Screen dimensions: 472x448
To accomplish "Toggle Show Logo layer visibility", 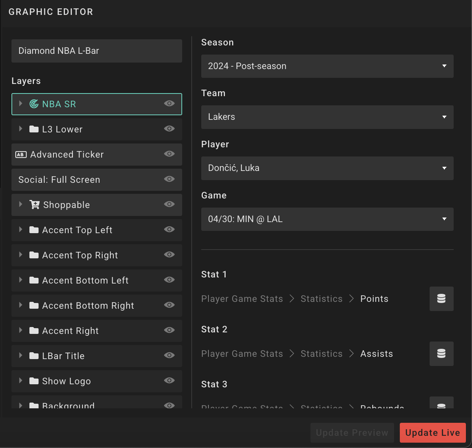I will tap(169, 380).
